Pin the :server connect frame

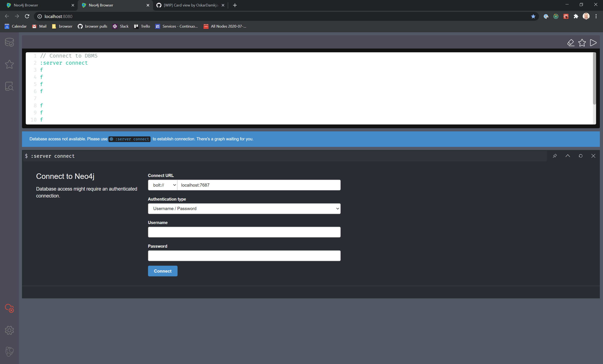pos(555,156)
